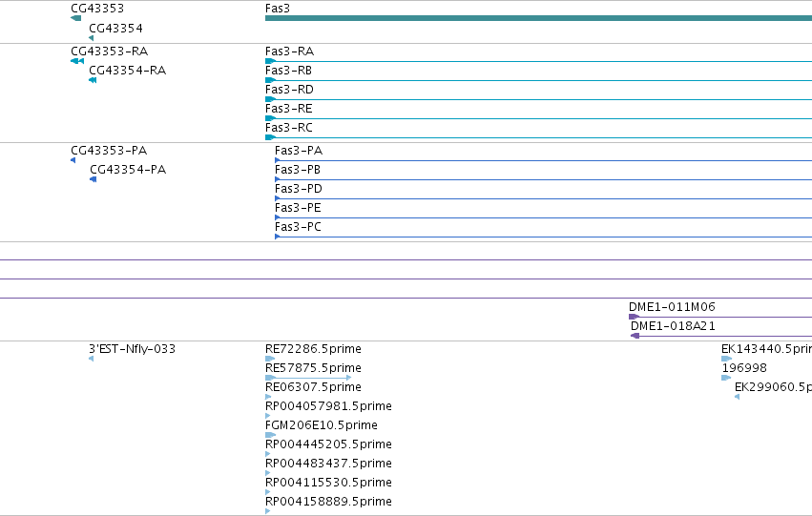This screenshot has height=516, width=812.
Task: Click the DME1-018A21 purple arrow glyph
Action: pyautogui.click(x=635, y=336)
